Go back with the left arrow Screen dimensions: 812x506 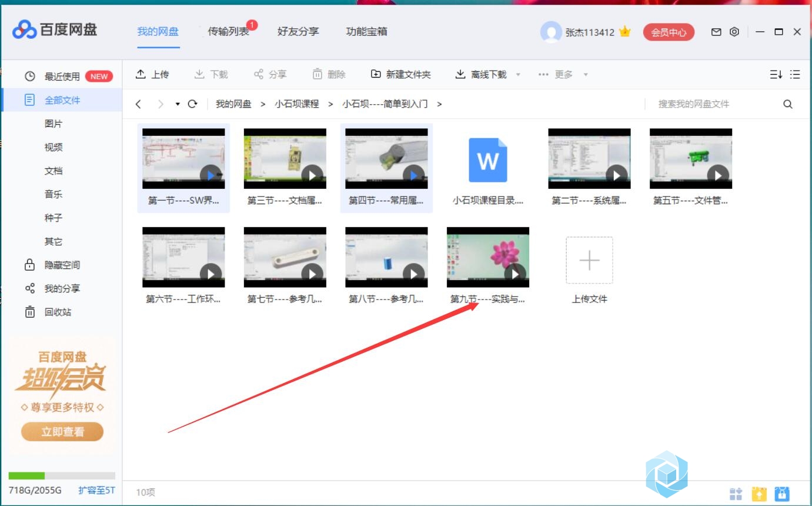pos(139,104)
